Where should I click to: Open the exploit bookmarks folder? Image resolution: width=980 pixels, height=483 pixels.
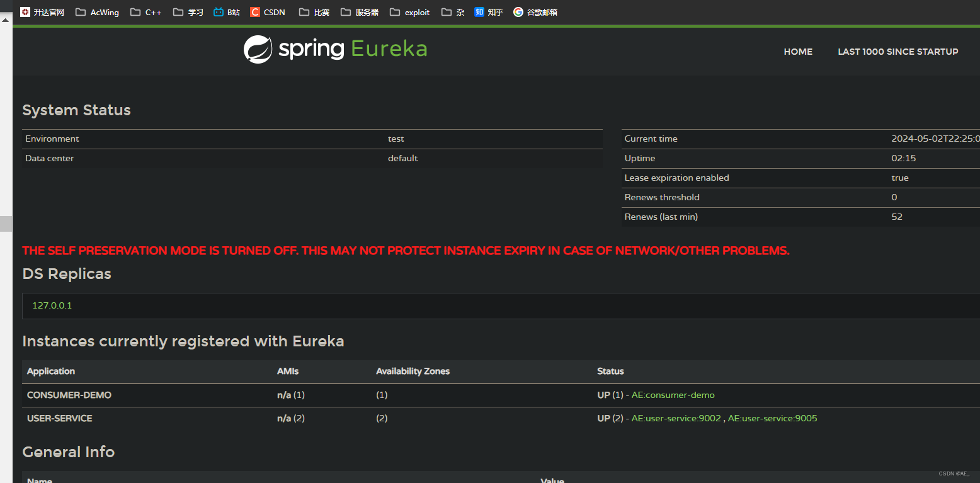point(410,12)
